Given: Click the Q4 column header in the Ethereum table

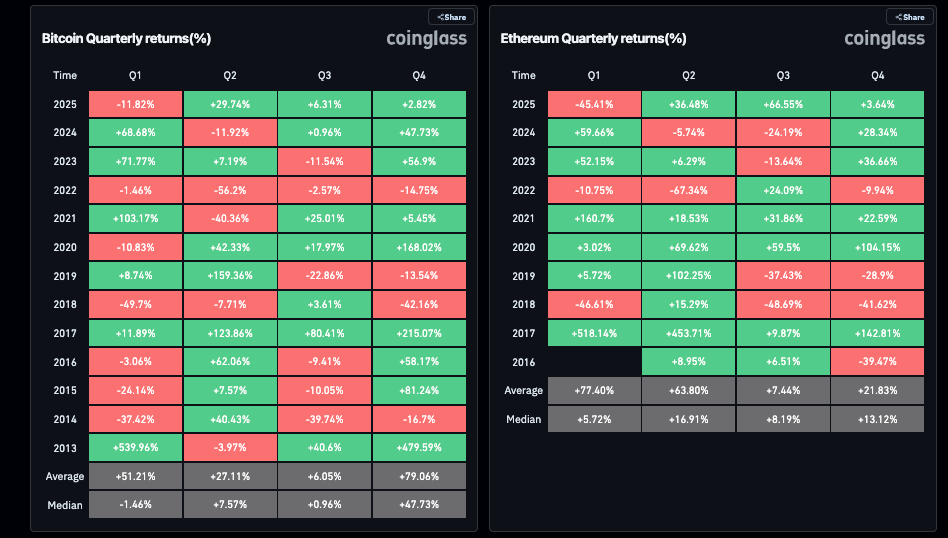Looking at the screenshot, I should coord(878,75).
